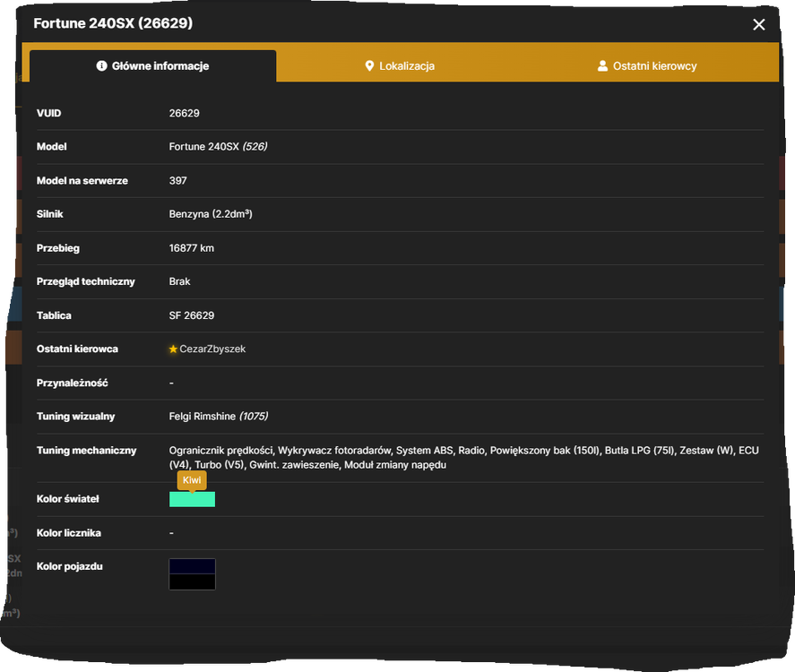The height and width of the screenshot is (672, 795).
Task: Click the dialog title Fortune 240SX (26629)
Action: point(113,23)
